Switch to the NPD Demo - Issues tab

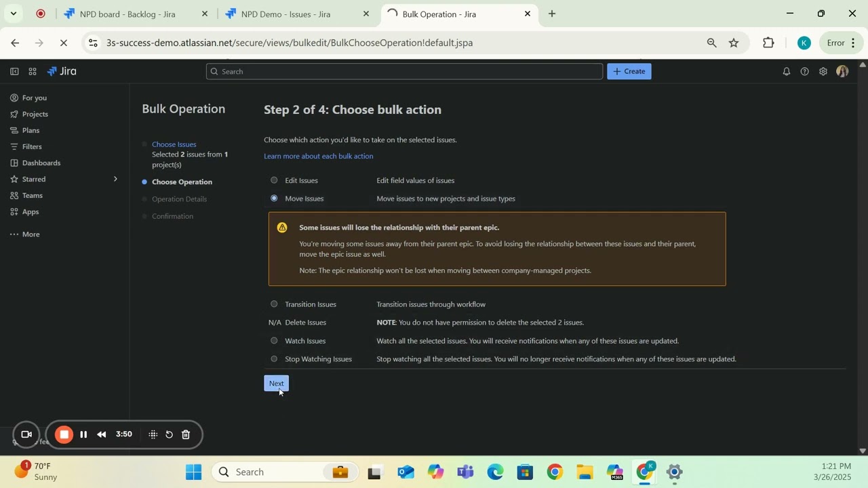pyautogui.click(x=298, y=14)
